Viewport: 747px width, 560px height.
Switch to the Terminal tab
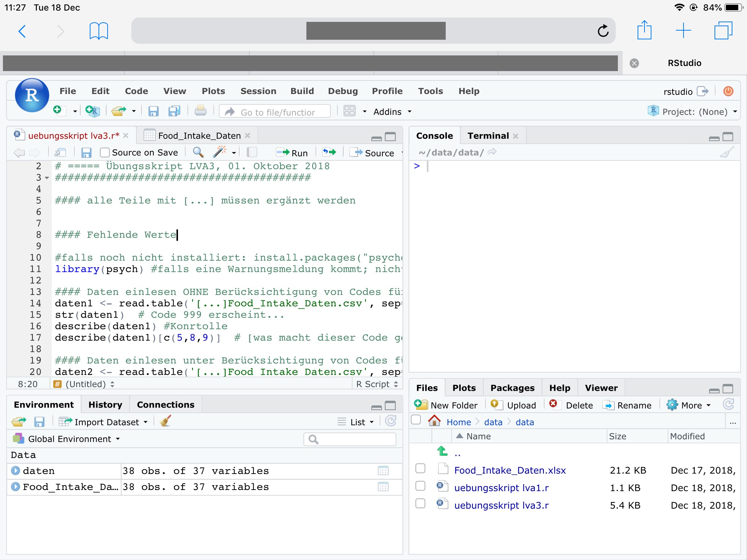(x=488, y=135)
